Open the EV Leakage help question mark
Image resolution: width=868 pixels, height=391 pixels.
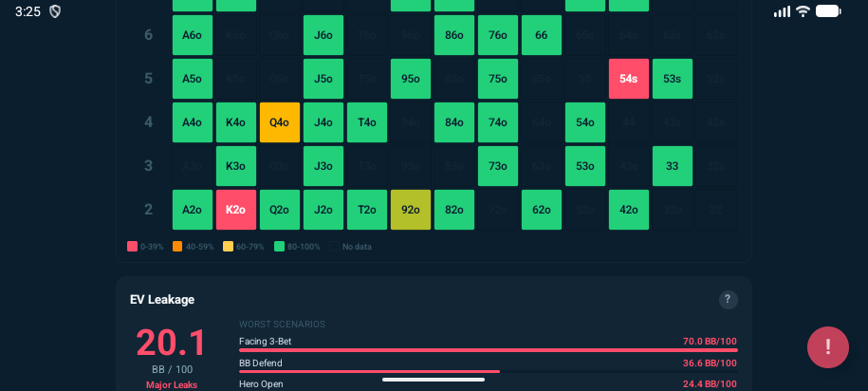tap(728, 300)
